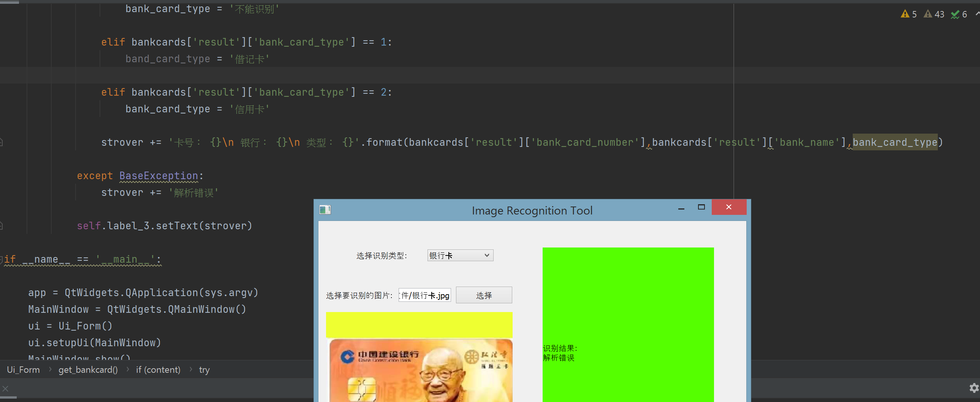
Task: Click 'bank_name' key in format call
Action: pyautogui.click(x=806, y=142)
